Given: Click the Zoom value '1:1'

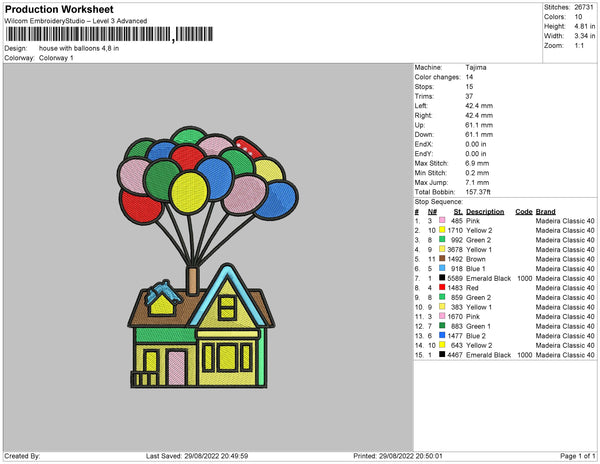Looking at the screenshot, I should coord(579,46).
